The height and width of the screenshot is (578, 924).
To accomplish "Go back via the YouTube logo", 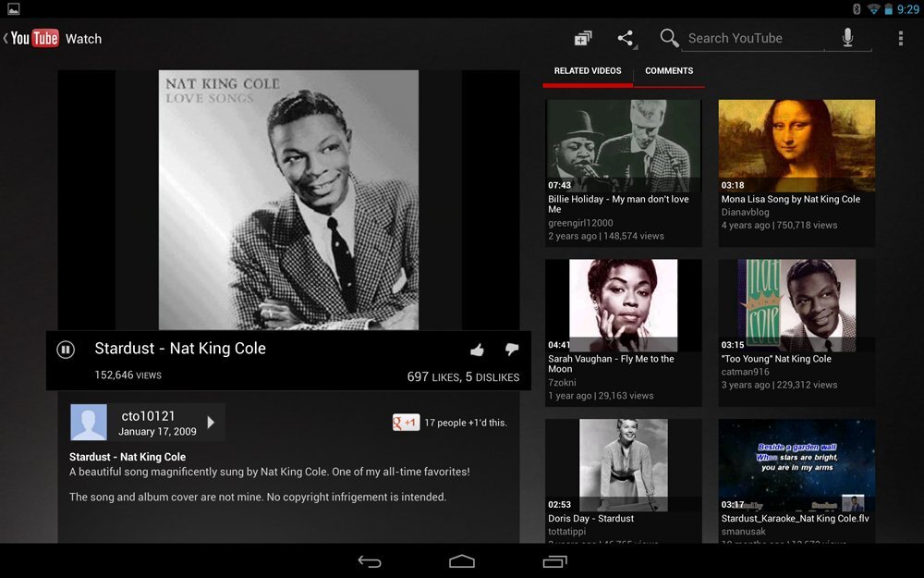I will click(33, 39).
